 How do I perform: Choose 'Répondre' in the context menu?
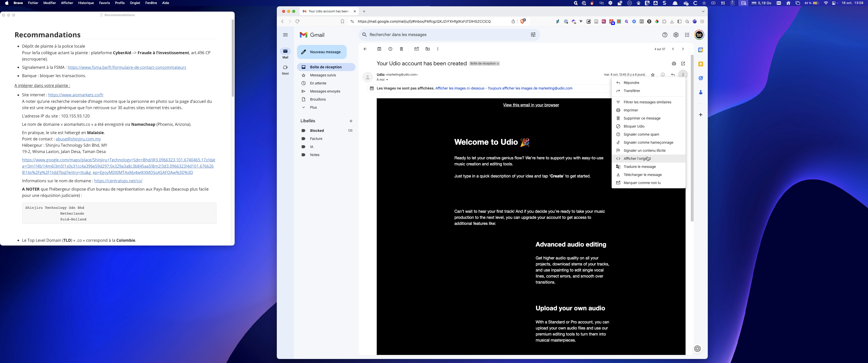tap(648, 83)
